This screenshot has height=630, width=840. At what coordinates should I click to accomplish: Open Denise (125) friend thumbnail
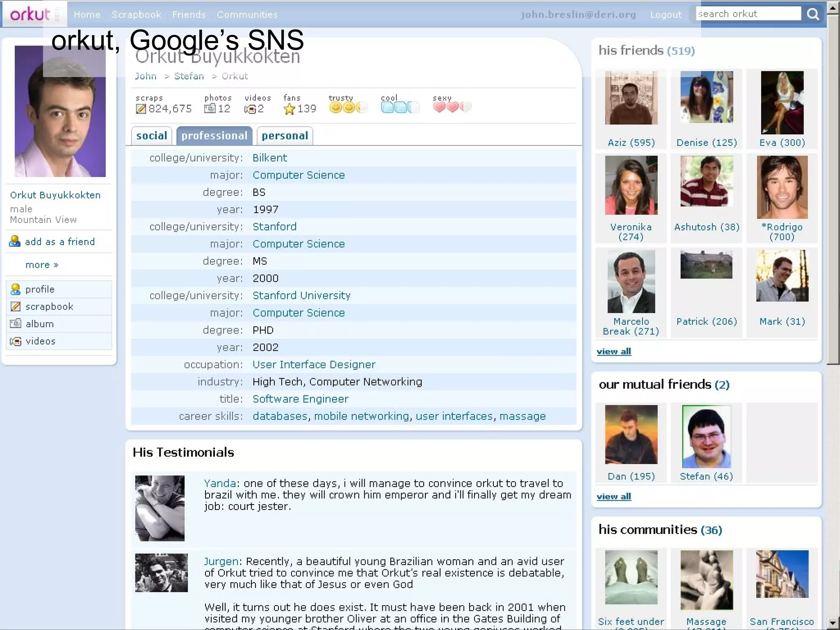click(707, 97)
